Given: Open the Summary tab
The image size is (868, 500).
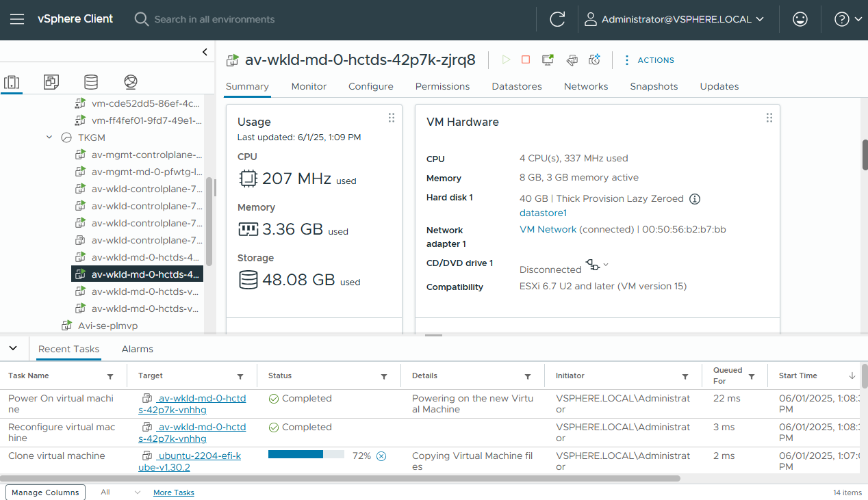Looking at the screenshot, I should tap(247, 86).
